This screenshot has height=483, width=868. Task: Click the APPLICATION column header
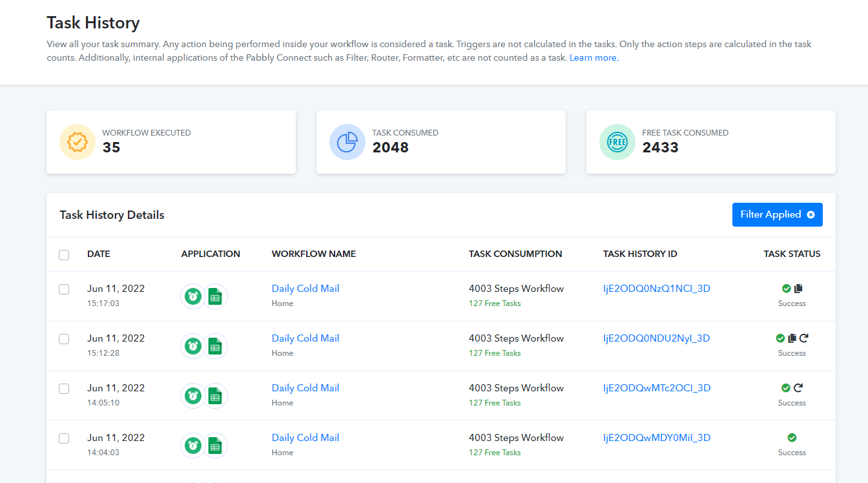211,254
